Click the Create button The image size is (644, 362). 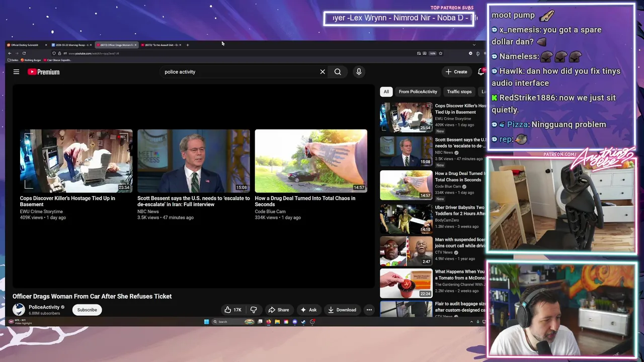[456, 72]
